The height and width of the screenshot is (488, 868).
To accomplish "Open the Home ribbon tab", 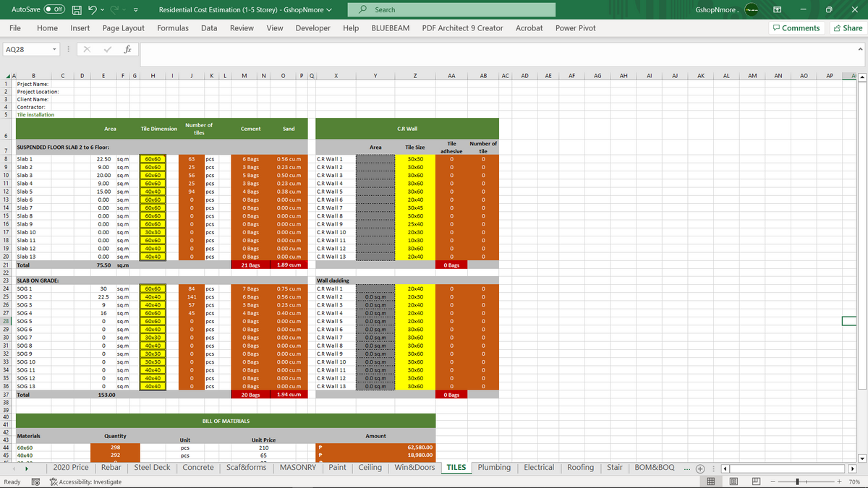I will [47, 28].
